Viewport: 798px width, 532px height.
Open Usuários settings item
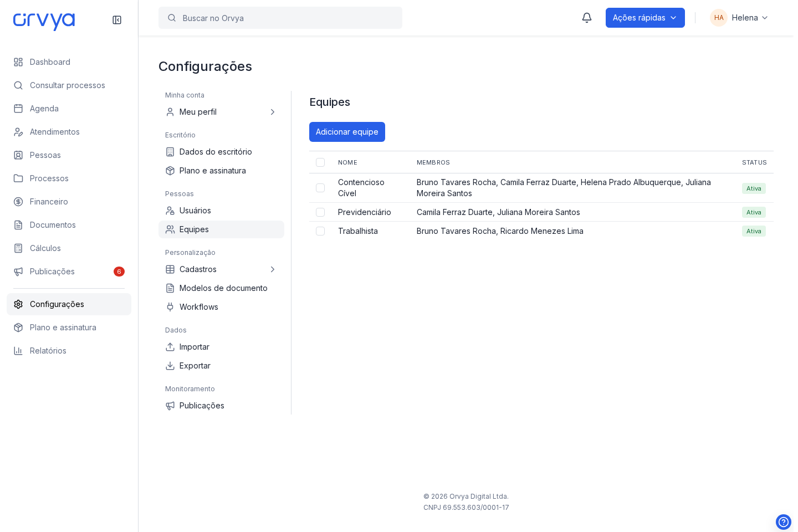coord(221,211)
